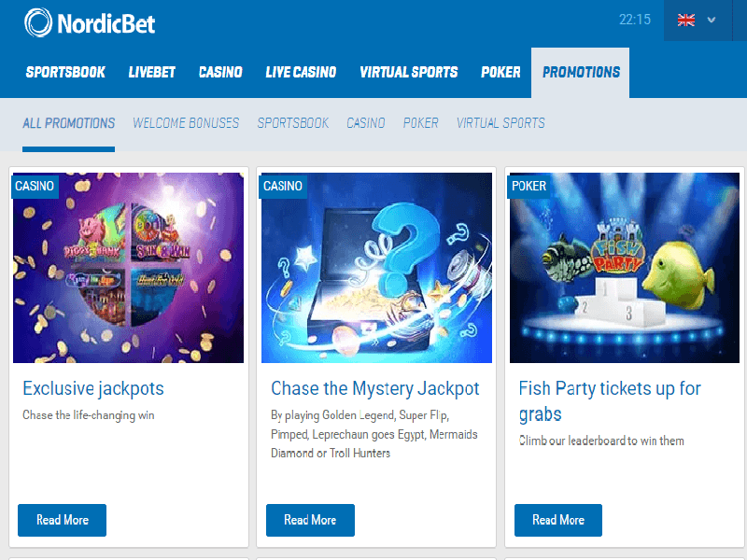747x560 pixels.
Task: Open the Poker main menu item
Action: pyautogui.click(x=500, y=72)
